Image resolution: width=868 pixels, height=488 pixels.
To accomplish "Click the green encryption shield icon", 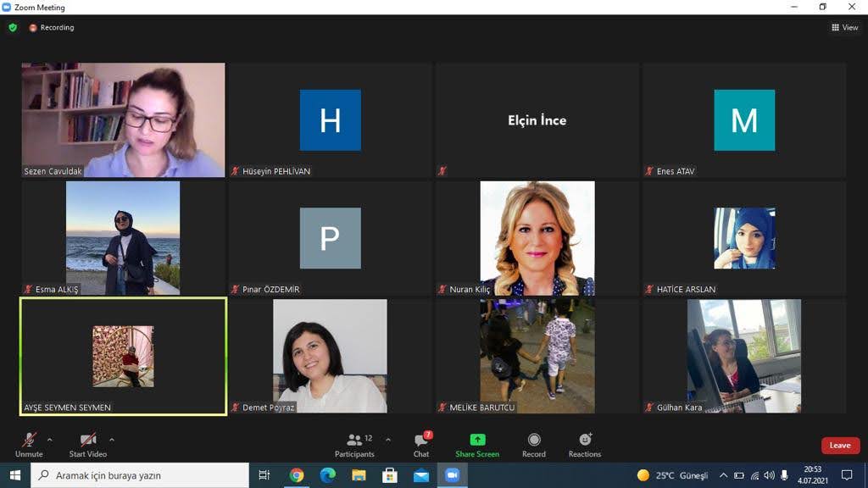I will 13,27.
